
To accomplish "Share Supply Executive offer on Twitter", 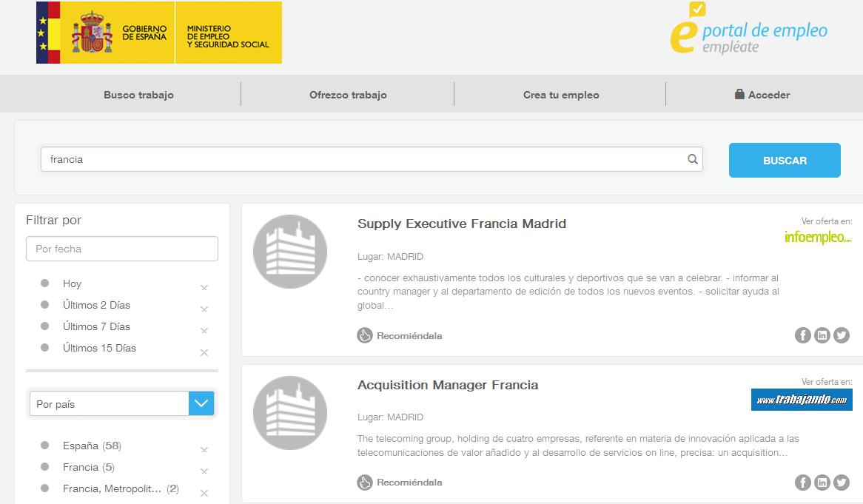I will [842, 335].
